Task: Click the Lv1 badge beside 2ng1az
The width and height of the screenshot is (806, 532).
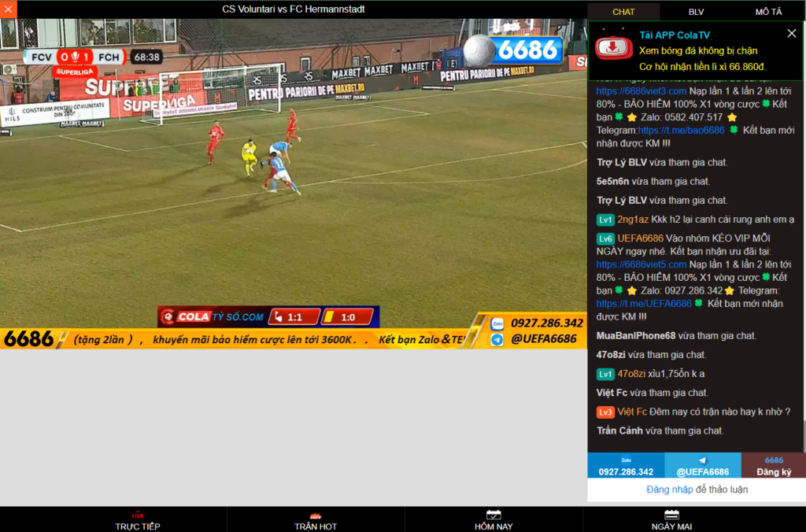Action: pos(605,220)
